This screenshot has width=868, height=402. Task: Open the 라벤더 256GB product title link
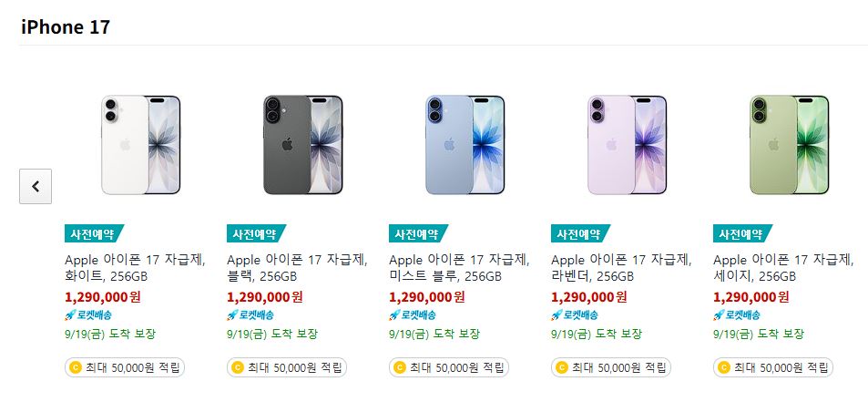tap(622, 267)
